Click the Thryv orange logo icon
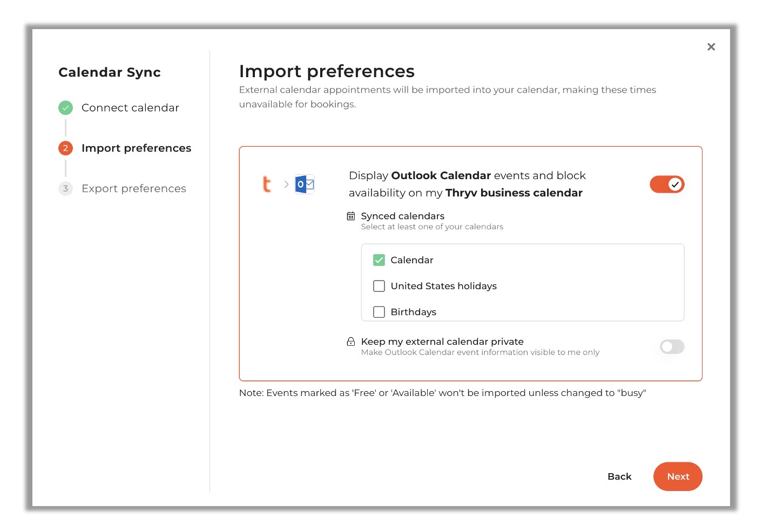 point(267,184)
